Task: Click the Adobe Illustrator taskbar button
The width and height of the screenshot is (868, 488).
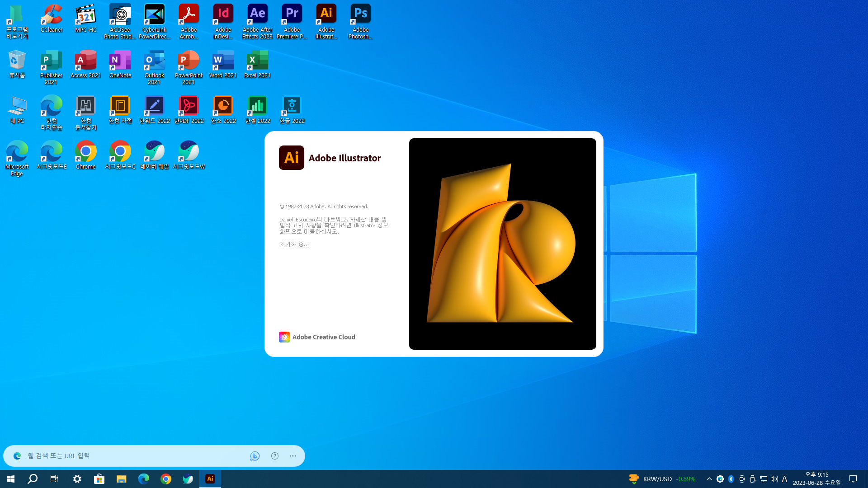Action: coord(210,479)
